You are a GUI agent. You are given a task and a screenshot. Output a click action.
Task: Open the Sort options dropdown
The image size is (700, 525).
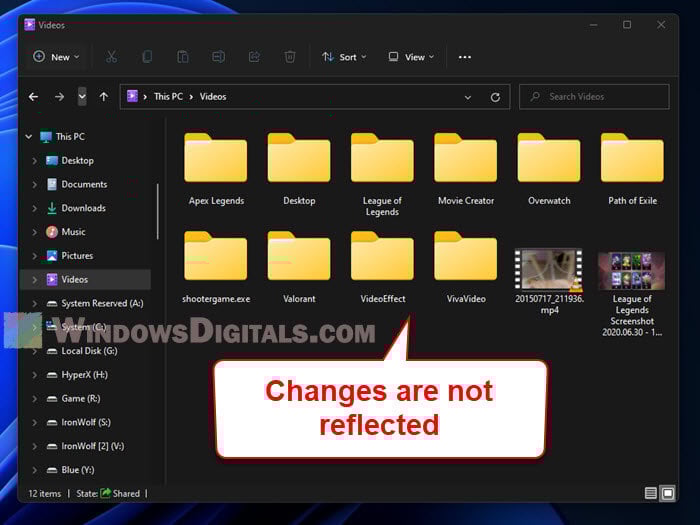[344, 57]
